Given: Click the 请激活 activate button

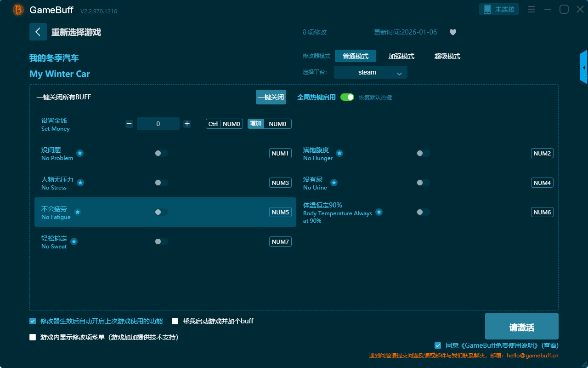Looking at the screenshot, I should 521,327.
